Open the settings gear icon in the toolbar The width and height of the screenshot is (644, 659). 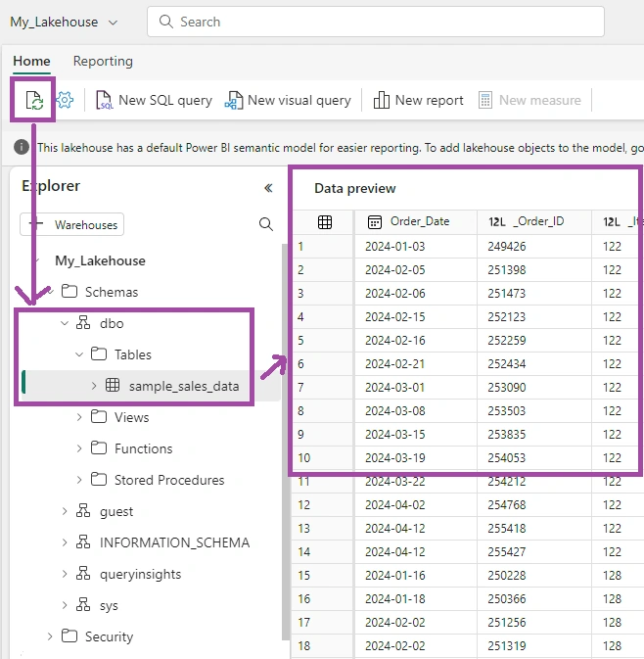(65, 100)
